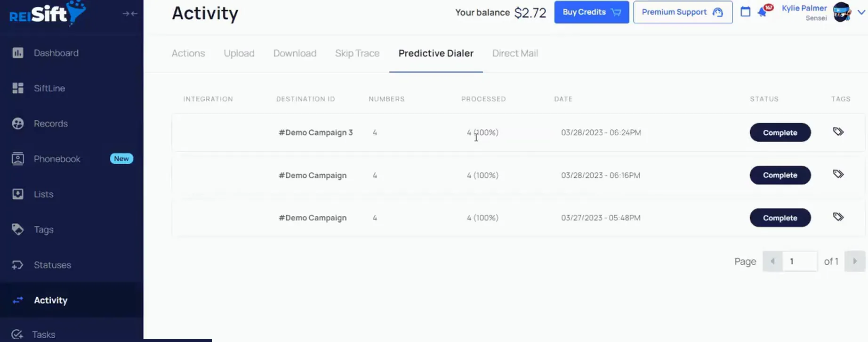Click the #Demo Campaign 3 destination

[316, 132]
